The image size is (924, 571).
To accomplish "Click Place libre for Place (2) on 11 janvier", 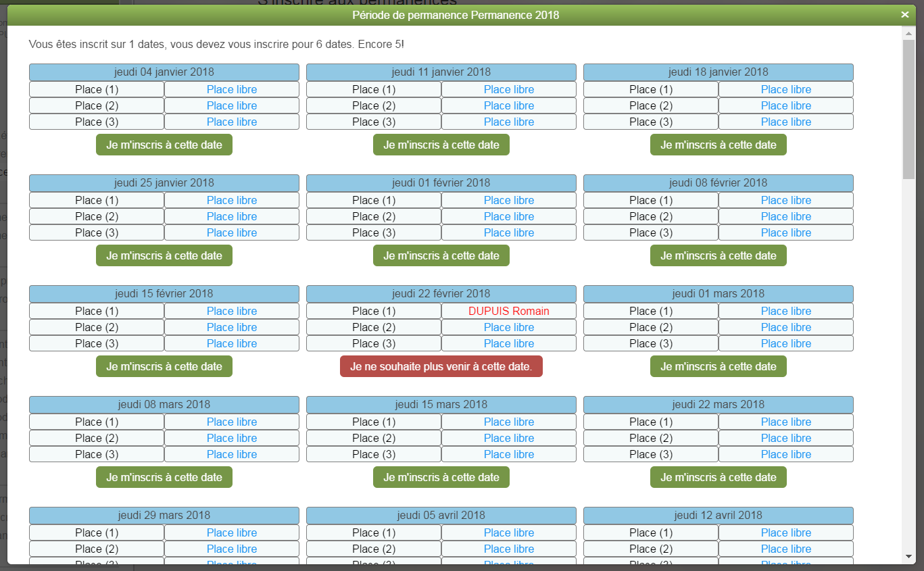I will tap(509, 105).
